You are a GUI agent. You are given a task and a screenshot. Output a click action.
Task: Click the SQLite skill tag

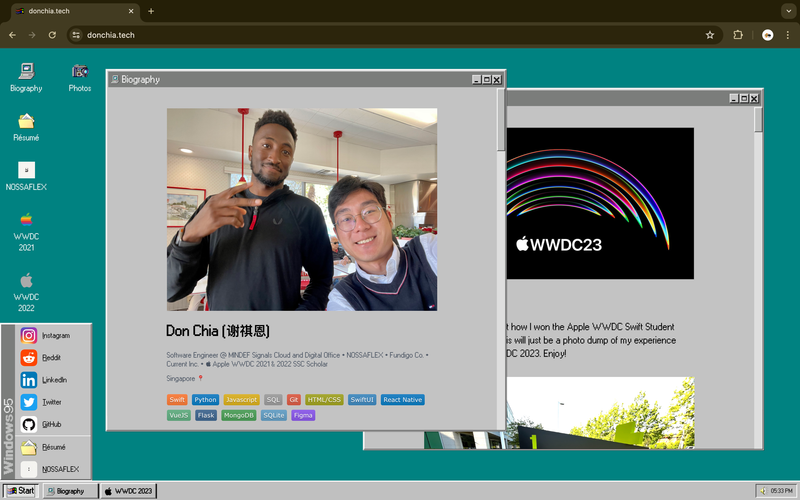(273, 415)
